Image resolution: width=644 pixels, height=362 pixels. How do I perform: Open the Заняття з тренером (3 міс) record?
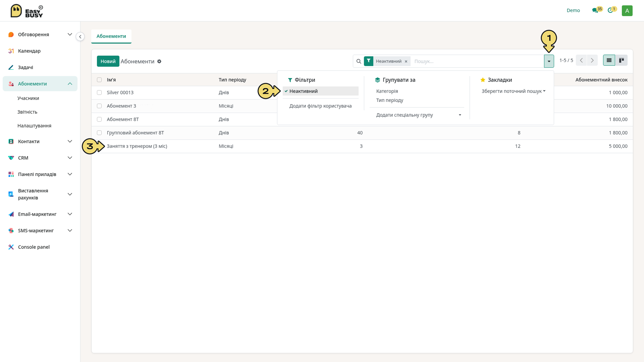tap(137, 146)
